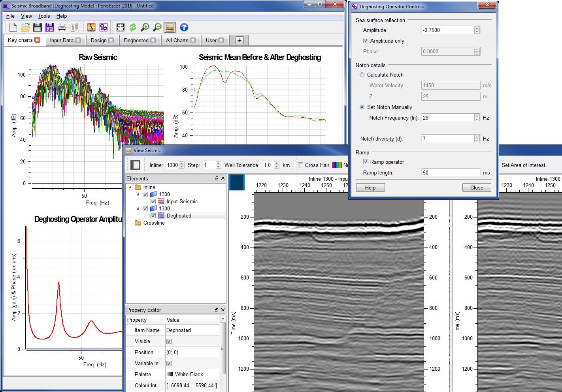The height and width of the screenshot is (392, 562).
Task: Click the display mode icon in View Seismic toolbar
Action: pos(135,165)
